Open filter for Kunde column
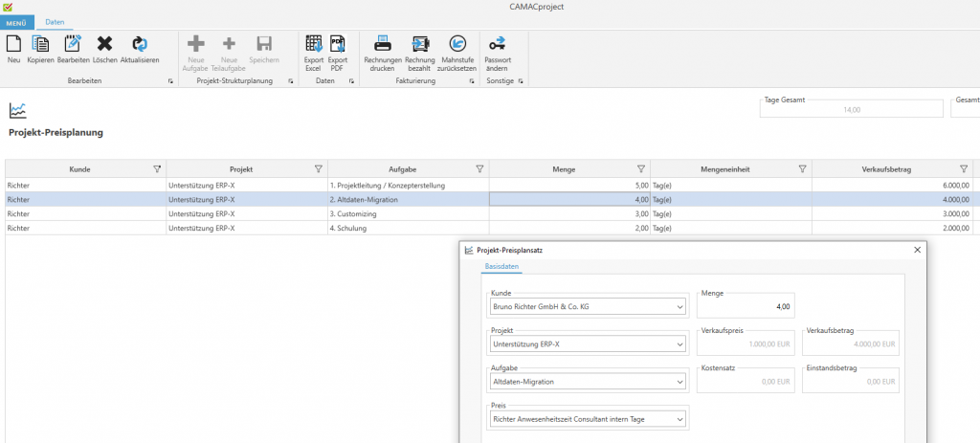 tap(157, 168)
